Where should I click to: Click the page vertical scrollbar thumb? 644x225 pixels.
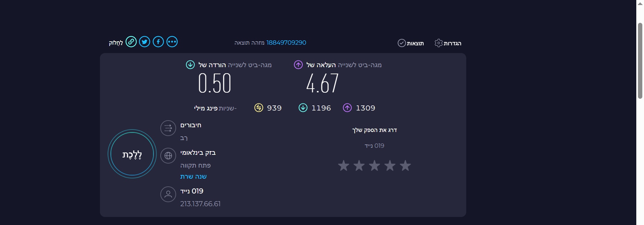coord(640,60)
